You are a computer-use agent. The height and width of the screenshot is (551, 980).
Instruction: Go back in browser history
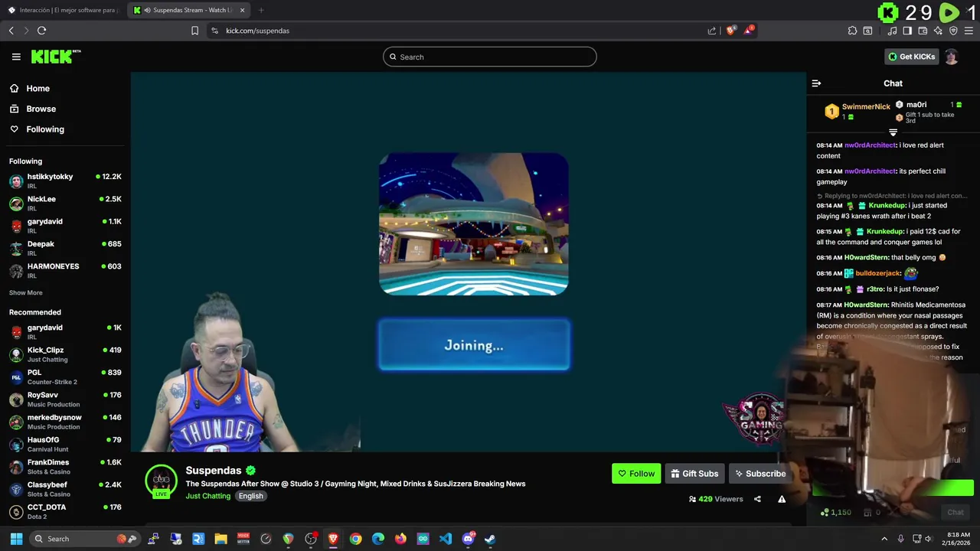[x=11, y=31]
